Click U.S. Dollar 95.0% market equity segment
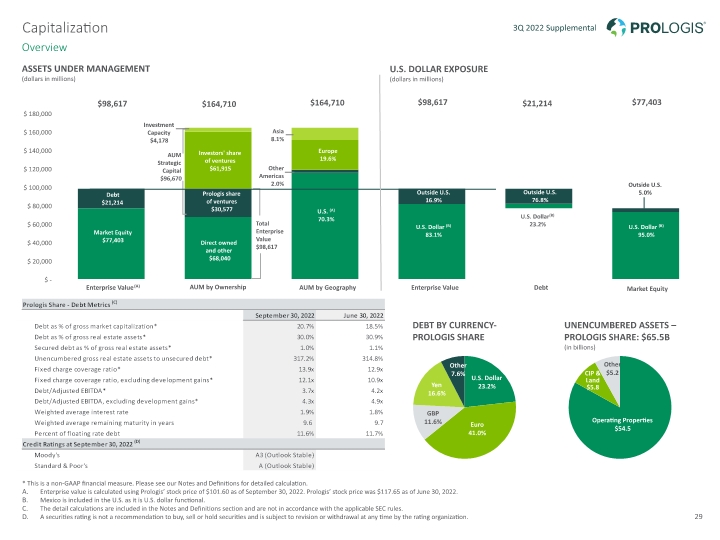This screenshot has width=720, height=540. coord(645,245)
